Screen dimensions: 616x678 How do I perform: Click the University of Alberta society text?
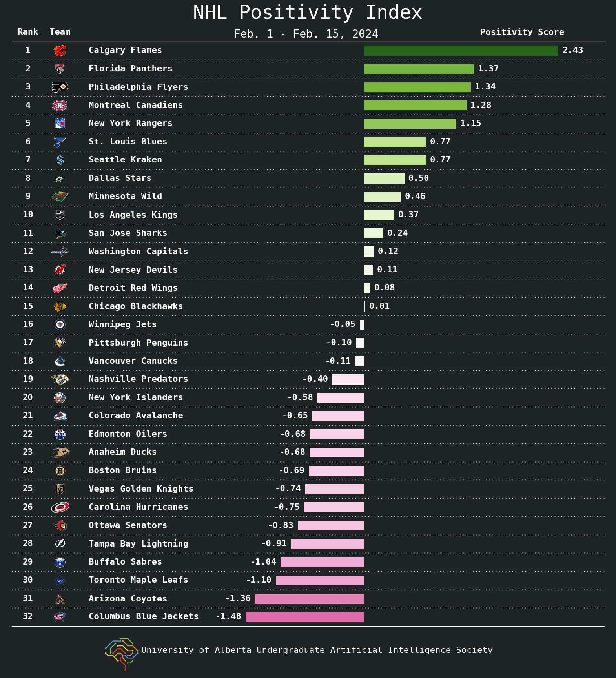point(317,650)
